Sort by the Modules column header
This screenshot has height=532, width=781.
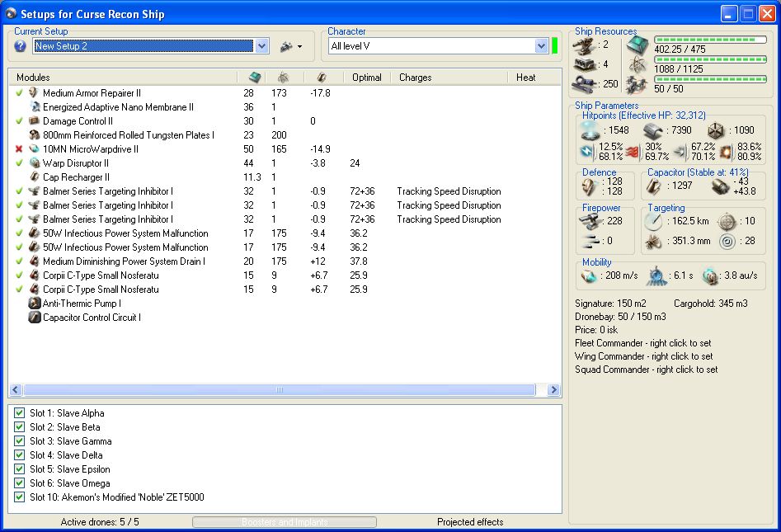click(x=124, y=78)
